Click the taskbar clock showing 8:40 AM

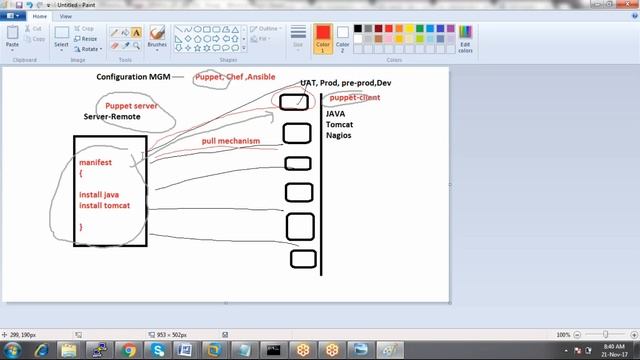614,350
